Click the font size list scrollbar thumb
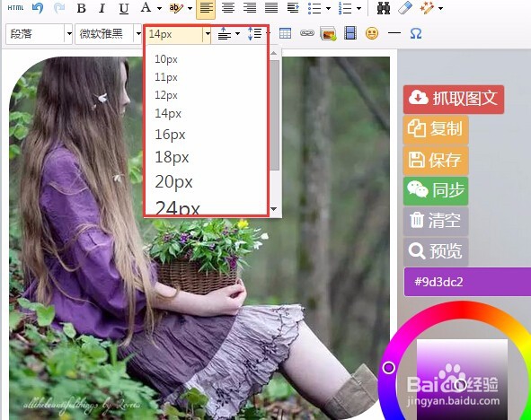The height and width of the screenshot is (420, 531). coord(275,115)
